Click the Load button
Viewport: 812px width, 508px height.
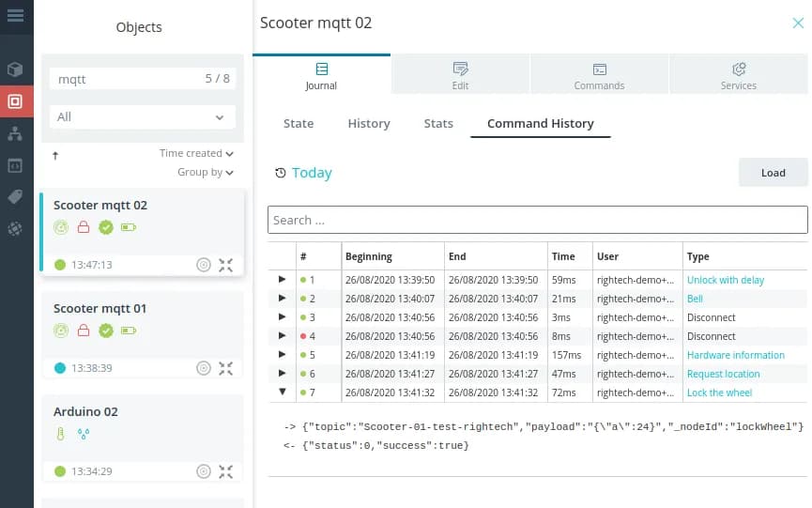tap(773, 173)
